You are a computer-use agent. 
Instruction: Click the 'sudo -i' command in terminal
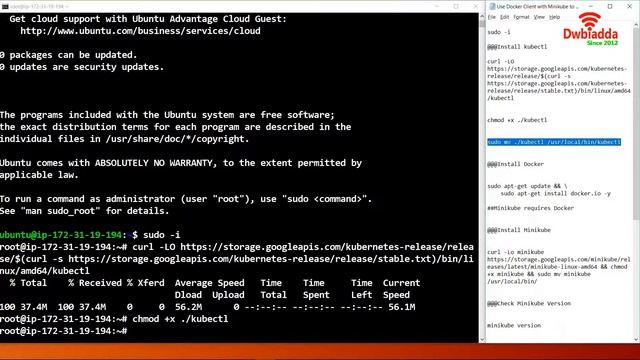pyautogui.click(x=162, y=235)
